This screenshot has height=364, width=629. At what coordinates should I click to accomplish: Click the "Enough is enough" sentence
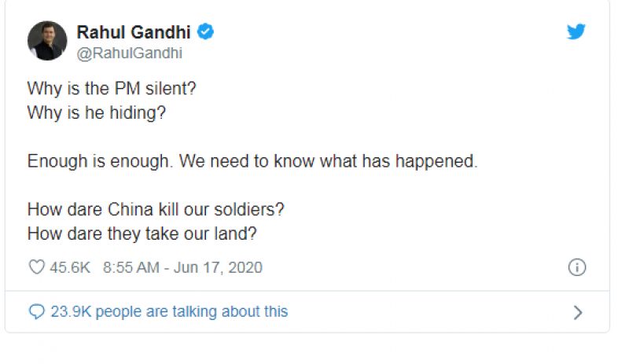(x=100, y=161)
